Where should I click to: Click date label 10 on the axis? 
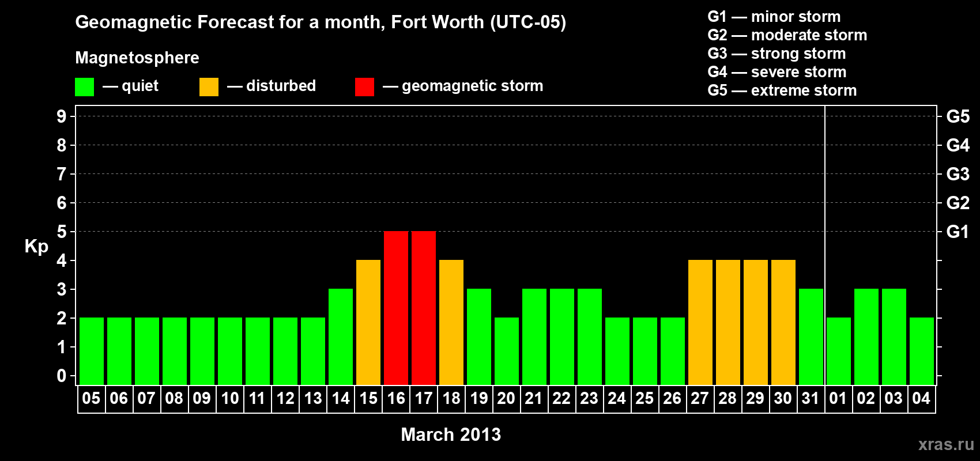pyautogui.click(x=229, y=398)
